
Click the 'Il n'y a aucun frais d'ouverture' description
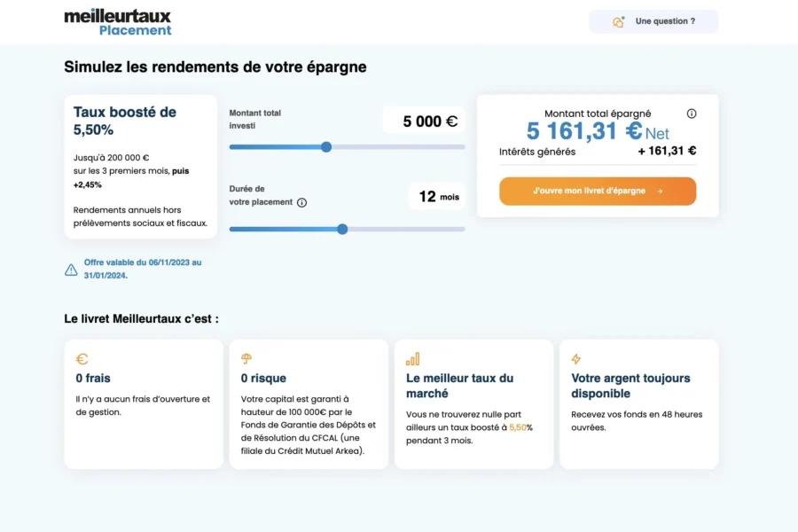pyautogui.click(x=143, y=406)
